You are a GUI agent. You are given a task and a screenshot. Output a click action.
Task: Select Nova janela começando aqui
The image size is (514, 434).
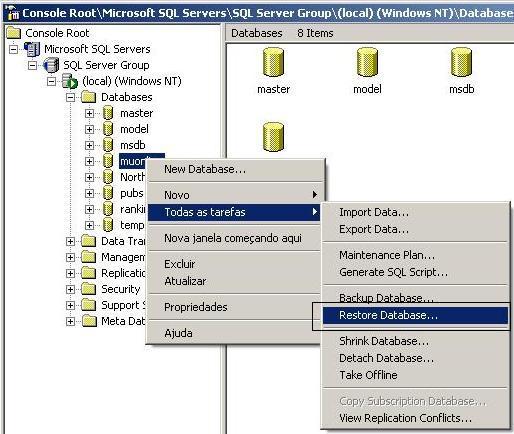[x=234, y=238]
